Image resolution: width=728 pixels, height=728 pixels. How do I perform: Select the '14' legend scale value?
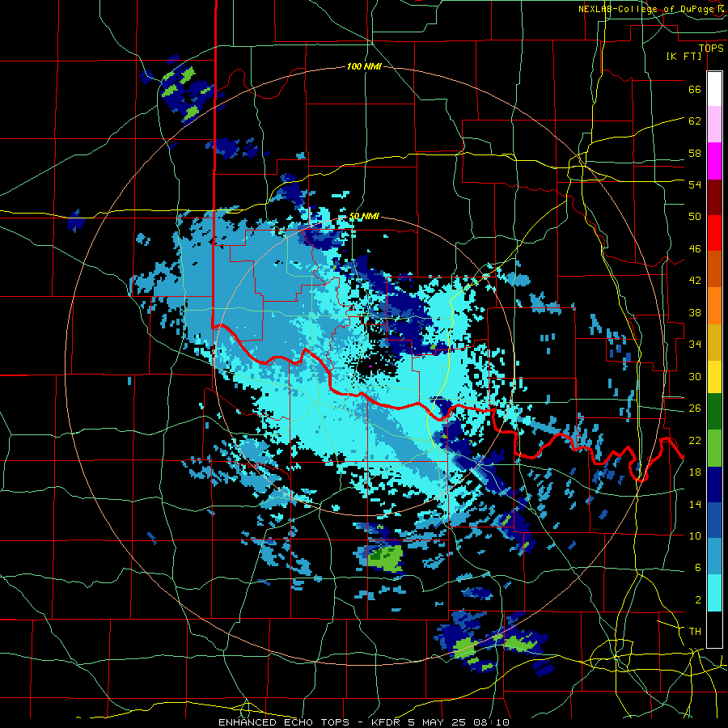[x=695, y=504]
